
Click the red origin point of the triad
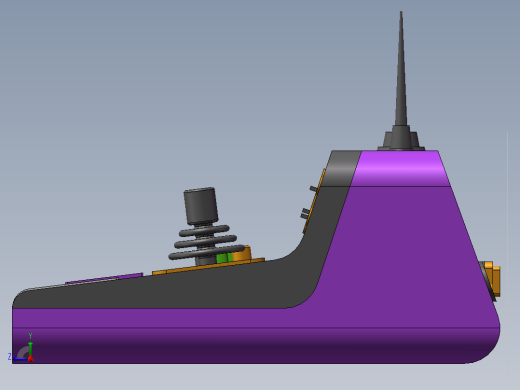[31, 359]
